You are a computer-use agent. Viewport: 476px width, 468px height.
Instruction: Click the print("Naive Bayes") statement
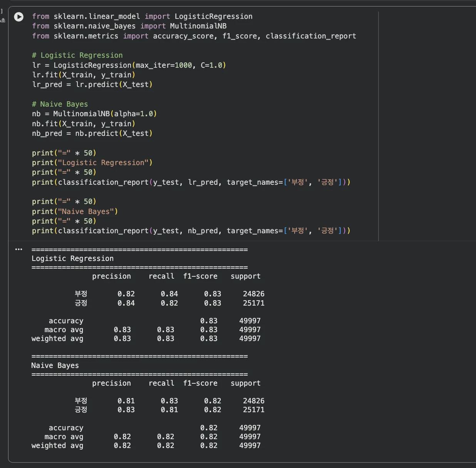pyautogui.click(x=75, y=212)
